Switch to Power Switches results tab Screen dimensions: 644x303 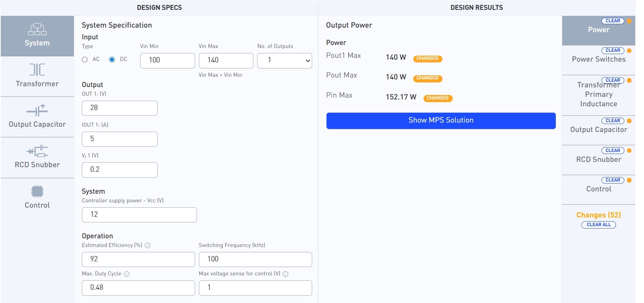pos(598,59)
